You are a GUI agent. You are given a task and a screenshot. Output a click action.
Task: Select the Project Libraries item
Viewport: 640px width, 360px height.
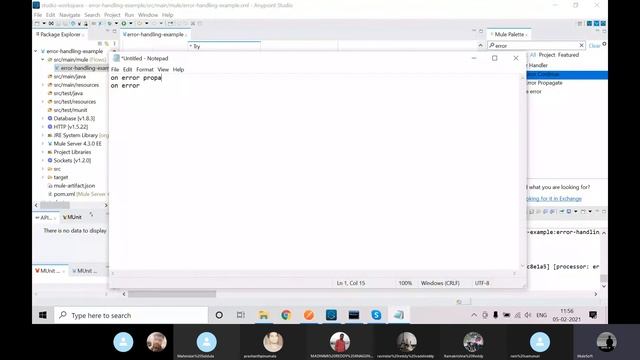[x=72, y=152]
